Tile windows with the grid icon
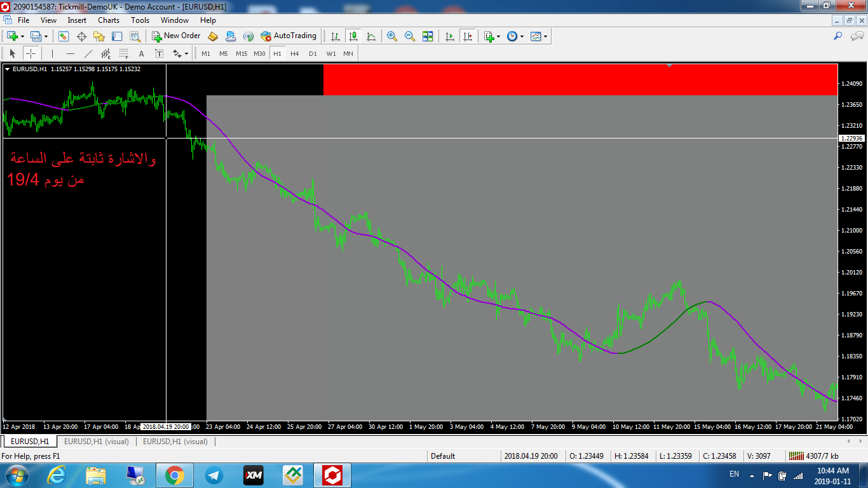Viewport: 868px width, 488px height. click(x=428, y=36)
